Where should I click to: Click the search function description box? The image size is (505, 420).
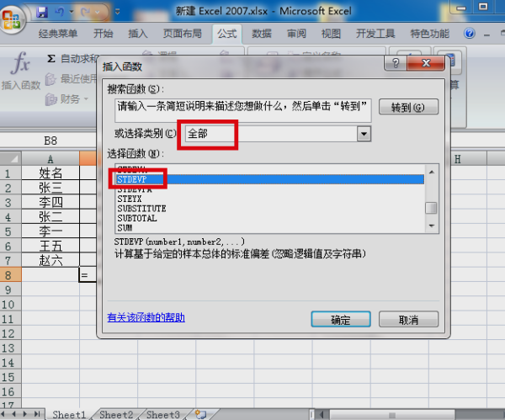(x=243, y=110)
